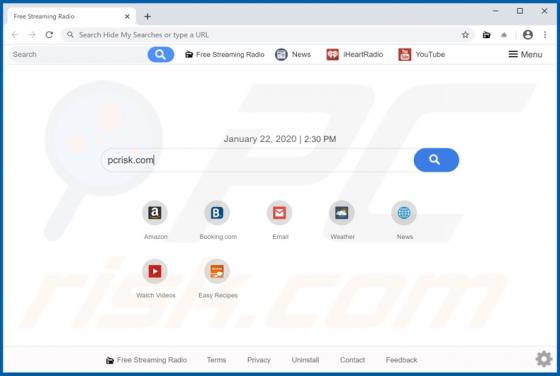Click Free Streaming Radio link in toolbar

(x=225, y=54)
